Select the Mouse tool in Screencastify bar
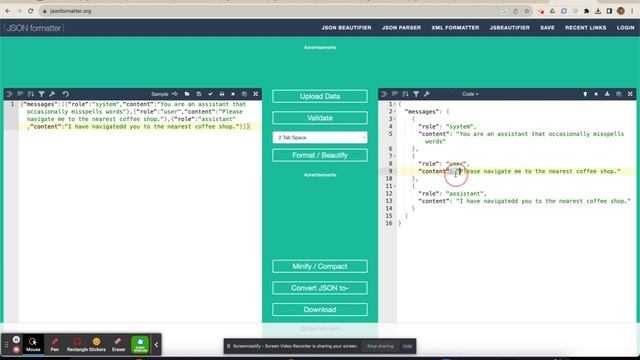 click(33, 344)
